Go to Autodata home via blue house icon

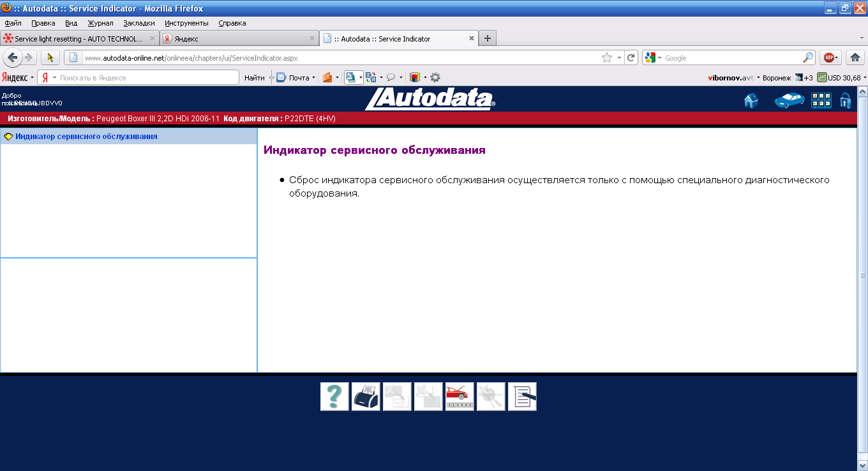click(x=751, y=101)
